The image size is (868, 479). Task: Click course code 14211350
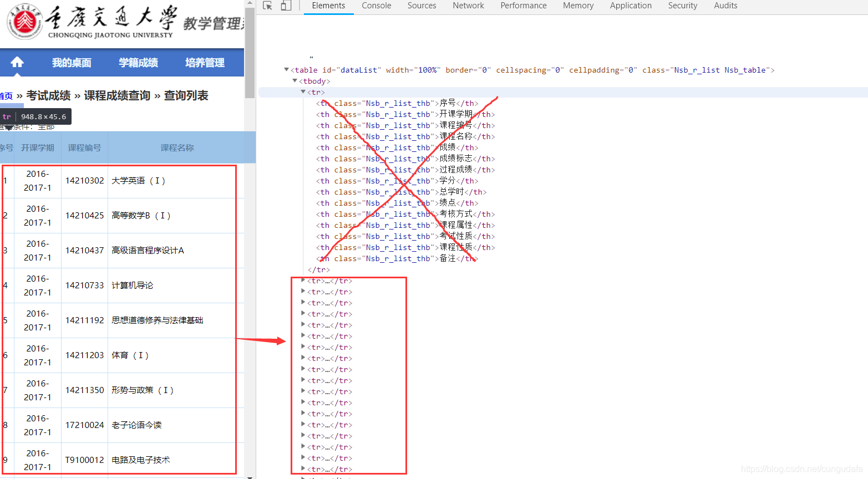pos(84,390)
